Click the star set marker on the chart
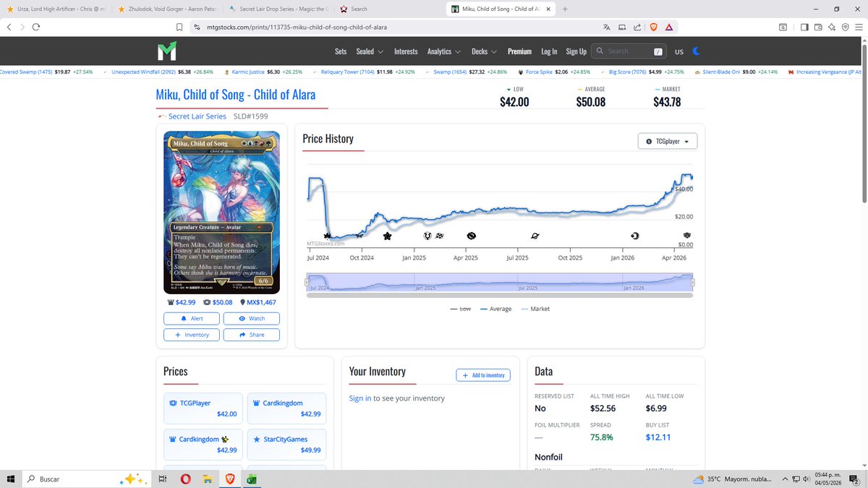 (x=387, y=236)
